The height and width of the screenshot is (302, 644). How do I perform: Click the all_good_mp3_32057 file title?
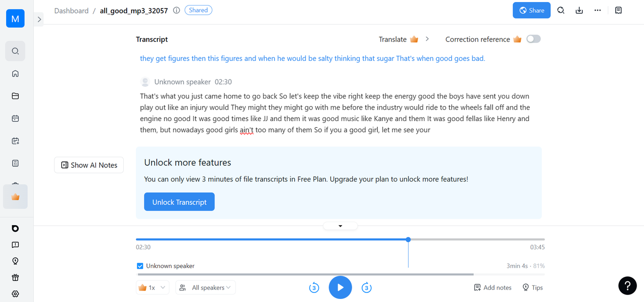[x=134, y=10]
